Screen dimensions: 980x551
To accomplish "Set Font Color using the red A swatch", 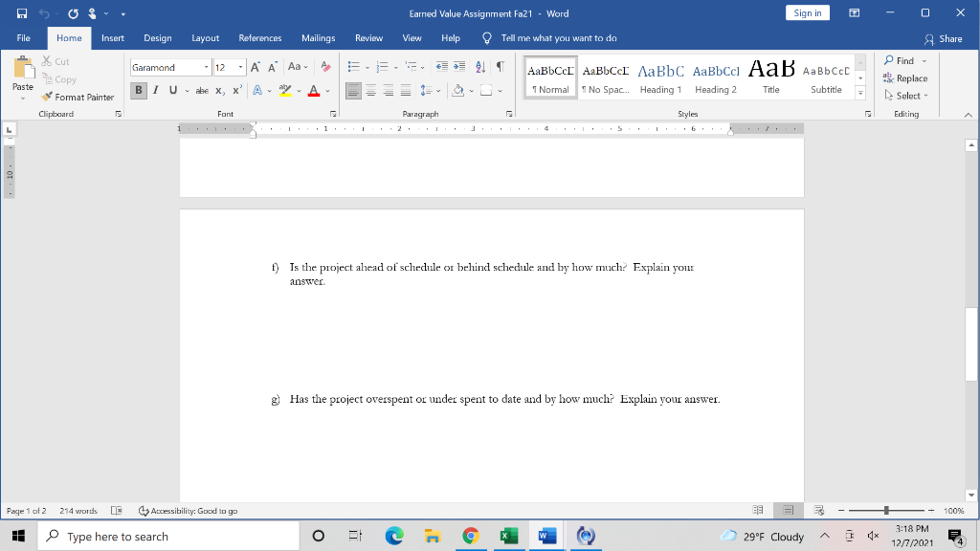I will point(314,89).
